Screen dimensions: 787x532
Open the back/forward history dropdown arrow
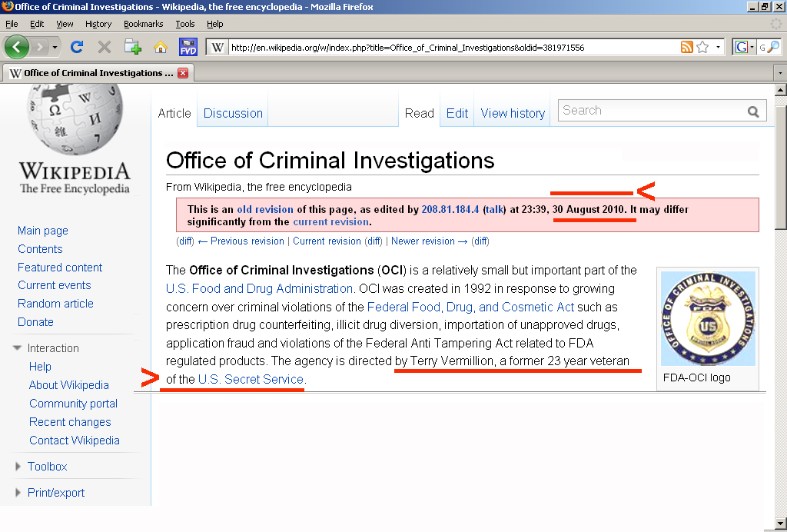click(x=55, y=48)
